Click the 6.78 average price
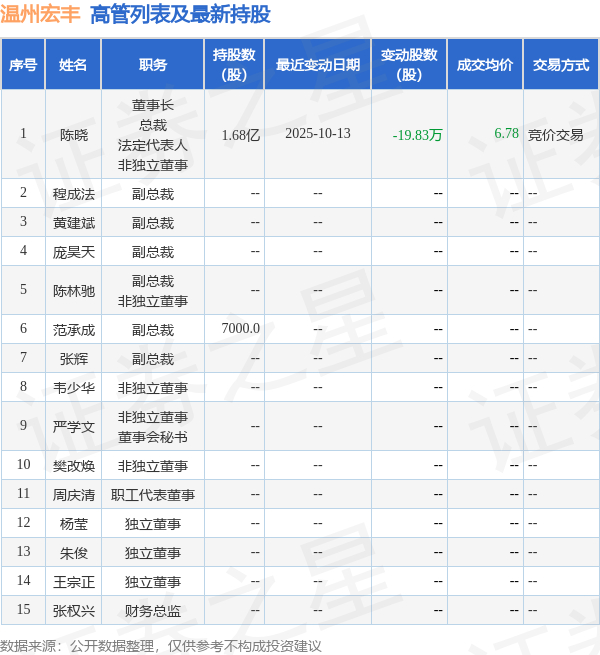 click(506, 133)
